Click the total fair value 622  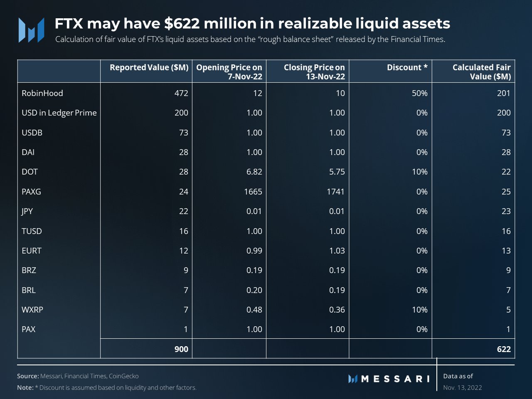[504, 349]
